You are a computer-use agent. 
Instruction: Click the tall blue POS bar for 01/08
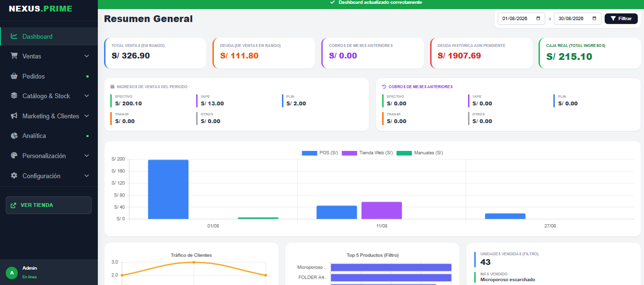pyautogui.click(x=168, y=189)
